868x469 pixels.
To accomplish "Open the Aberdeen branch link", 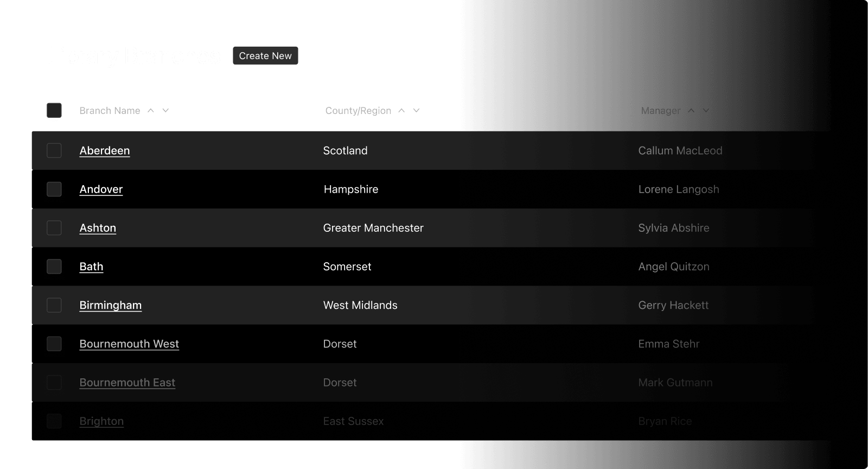I will (105, 151).
